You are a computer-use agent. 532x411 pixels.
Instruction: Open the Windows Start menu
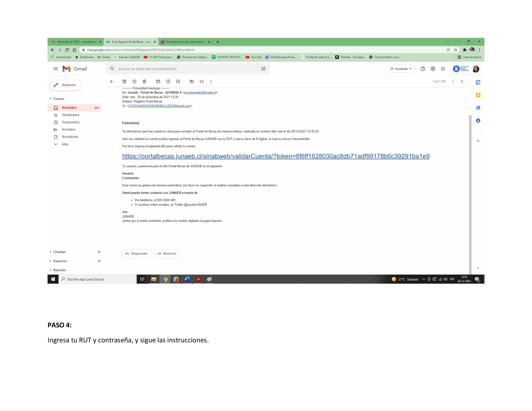[x=53, y=279]
